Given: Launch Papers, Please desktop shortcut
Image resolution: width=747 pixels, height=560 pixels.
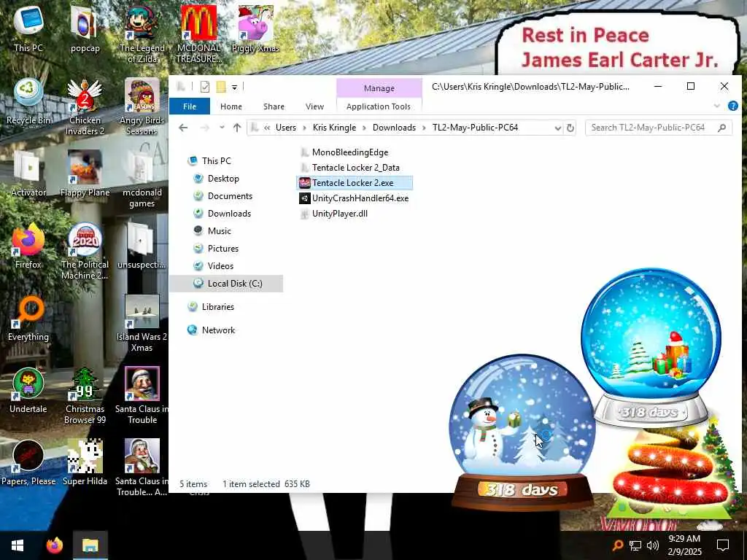Looking at the screenshot, I should pyautogui.click(x=28, y=463).
